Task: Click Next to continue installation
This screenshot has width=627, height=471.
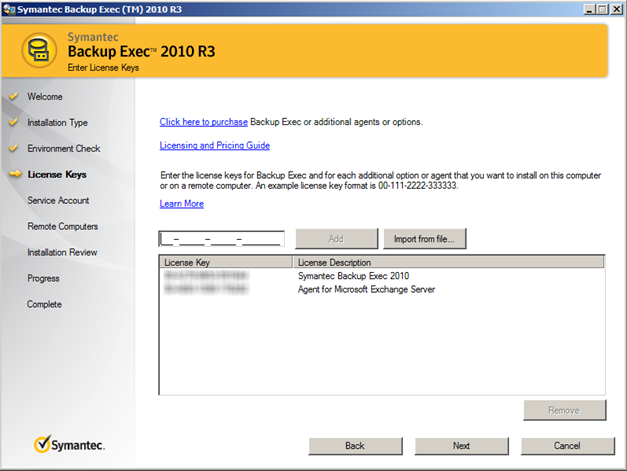Action: (x=461, y=446)
